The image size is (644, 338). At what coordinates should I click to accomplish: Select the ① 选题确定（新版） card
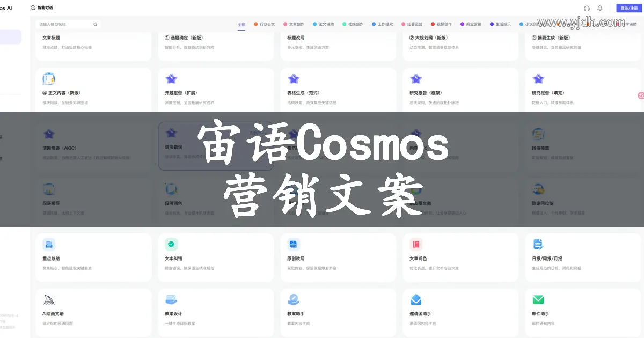pos(216,47)
